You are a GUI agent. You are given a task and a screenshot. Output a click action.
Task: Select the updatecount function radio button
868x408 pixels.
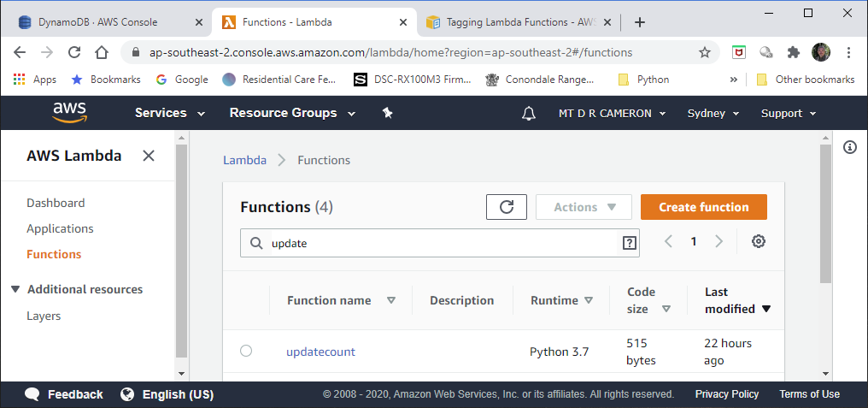pos(246,351)
